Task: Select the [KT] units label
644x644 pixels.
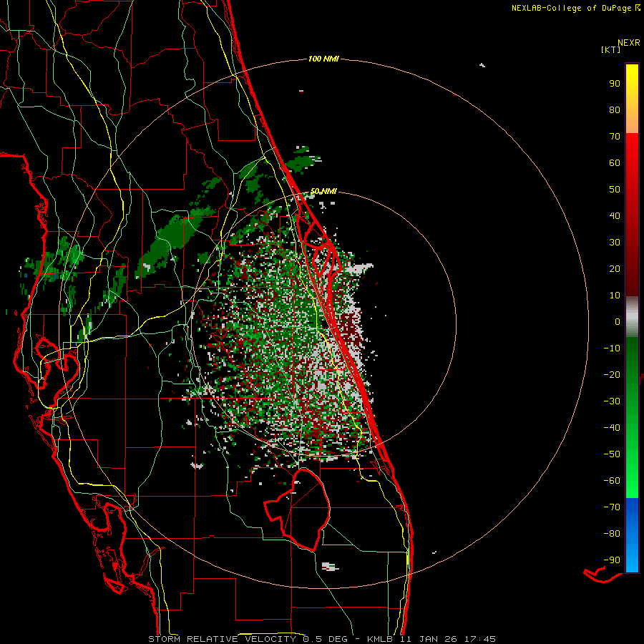Action: [x=611, y=49]
